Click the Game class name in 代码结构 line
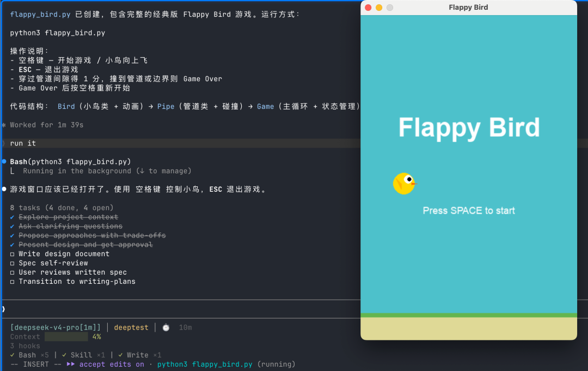Image resolution: width=588 pixels, height=371 pixels. point(266,107)
